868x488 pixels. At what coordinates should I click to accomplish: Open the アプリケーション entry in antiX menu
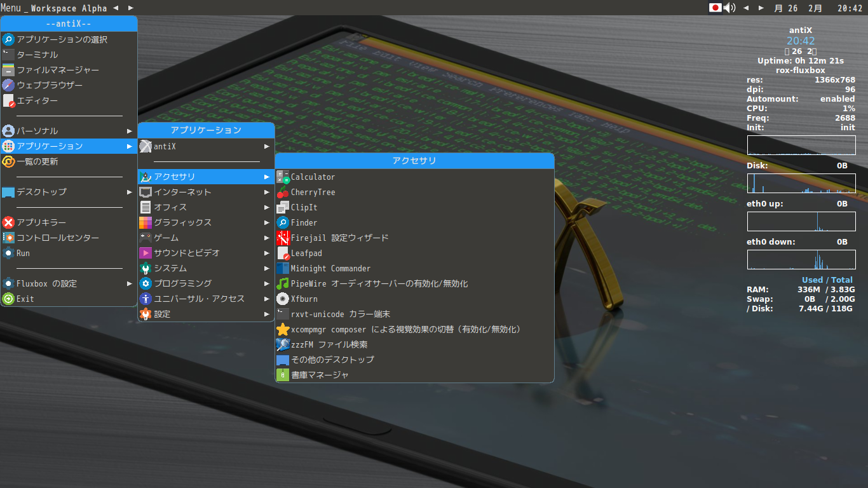pyautogui.click(x=69, y=146)
